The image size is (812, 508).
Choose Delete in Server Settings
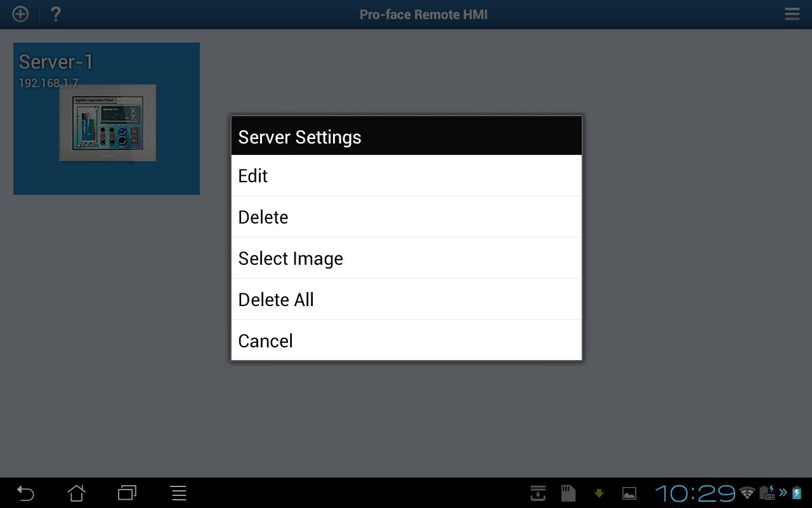(x=407, y=217)
